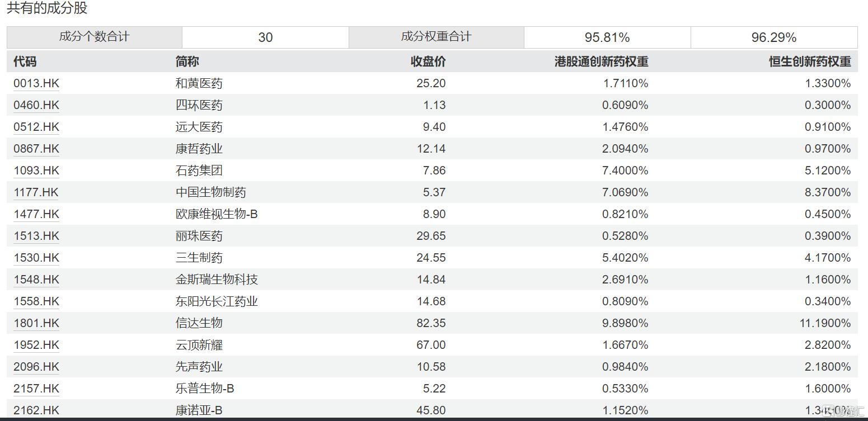Open stock code link 1513.HK
868x421 pixels.
[x=36, y=236]
